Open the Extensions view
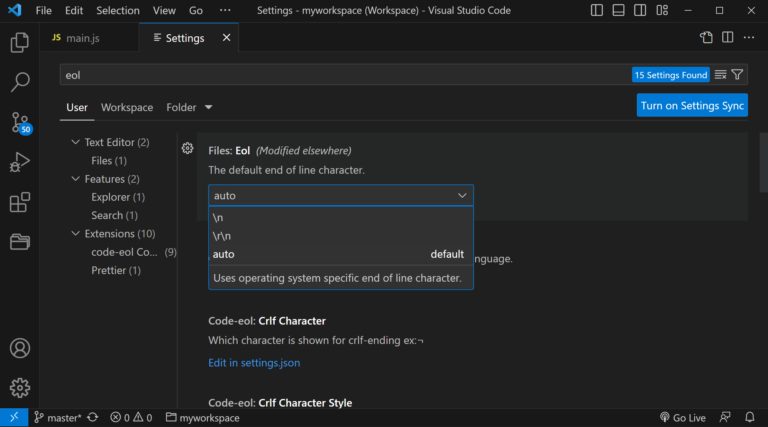This screenshot has width=768, height=427. point(19,202)
